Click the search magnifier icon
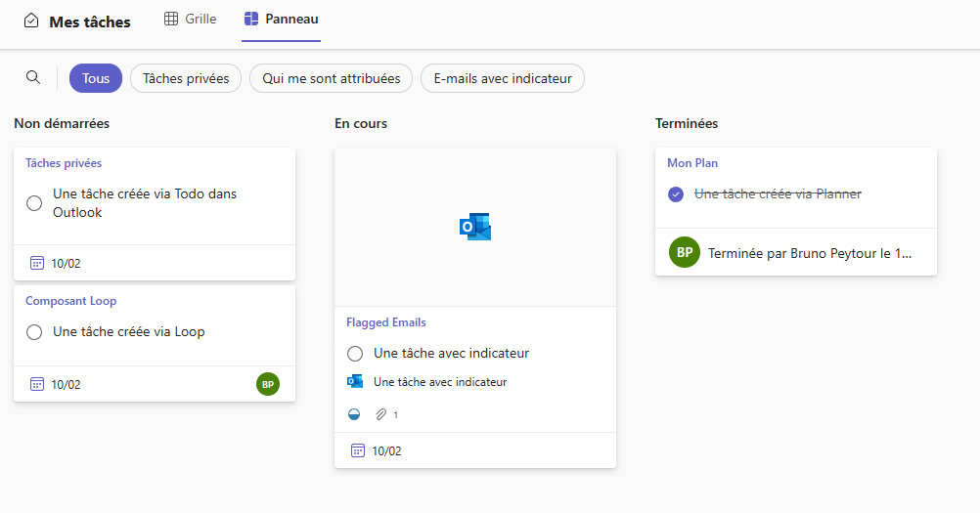This screenshot has width=980, height=513. (33, 78)
